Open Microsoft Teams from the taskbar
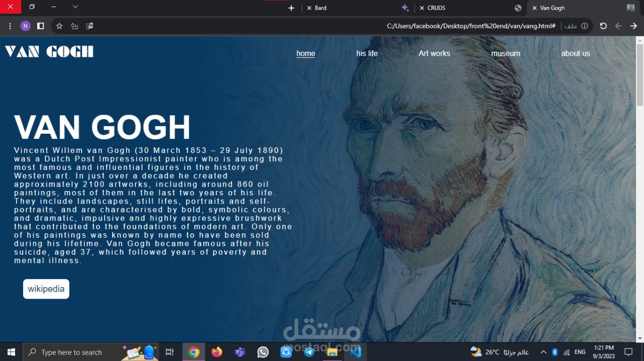The height and width of the screenshot is (361, 644). [240, 352]
